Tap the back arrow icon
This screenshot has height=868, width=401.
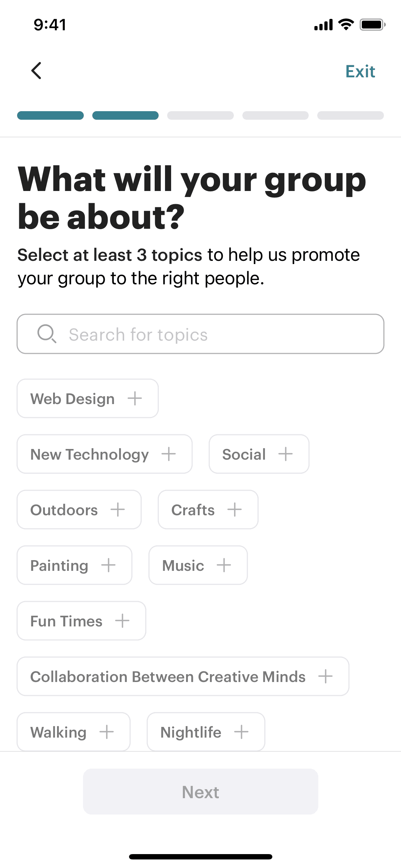[x=36, y=71]
